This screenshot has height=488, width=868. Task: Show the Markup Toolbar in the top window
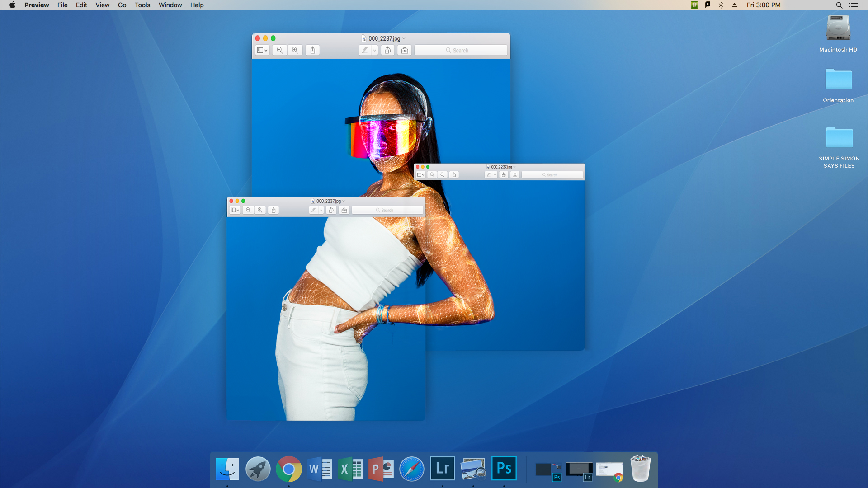tap(405, 50)
